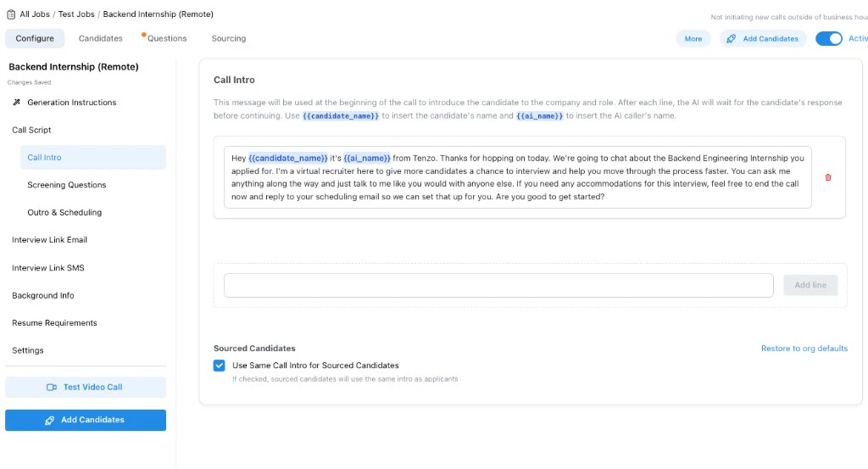
Task: Click the Backend Internship (Remote) sidebar title
Action: pos(74,67)
